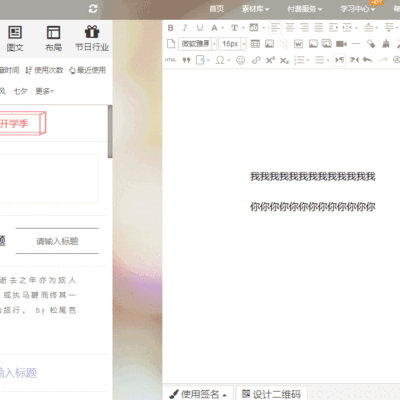
Task: Toggle underline formatting
Action: [200, 28]
